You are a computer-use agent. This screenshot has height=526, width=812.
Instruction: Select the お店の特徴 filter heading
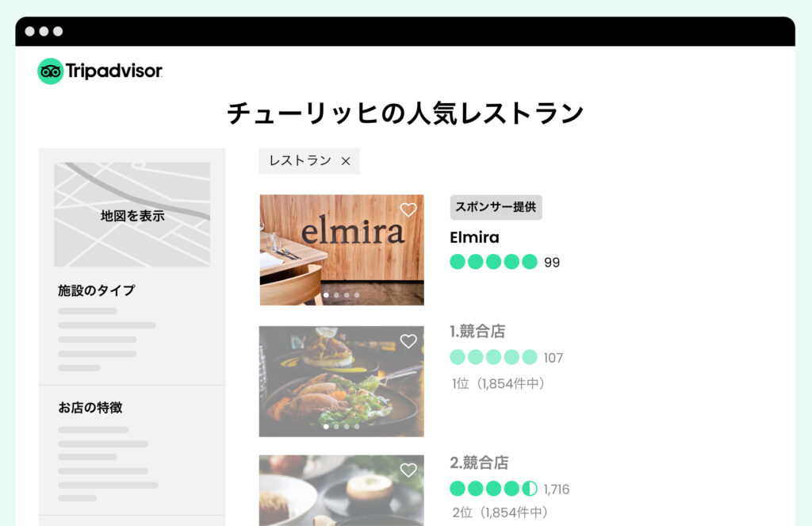[90, 407]
